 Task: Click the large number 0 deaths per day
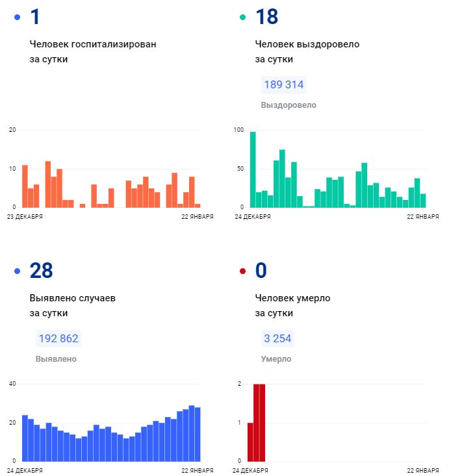pyautogui.click(x=261, y=271)
